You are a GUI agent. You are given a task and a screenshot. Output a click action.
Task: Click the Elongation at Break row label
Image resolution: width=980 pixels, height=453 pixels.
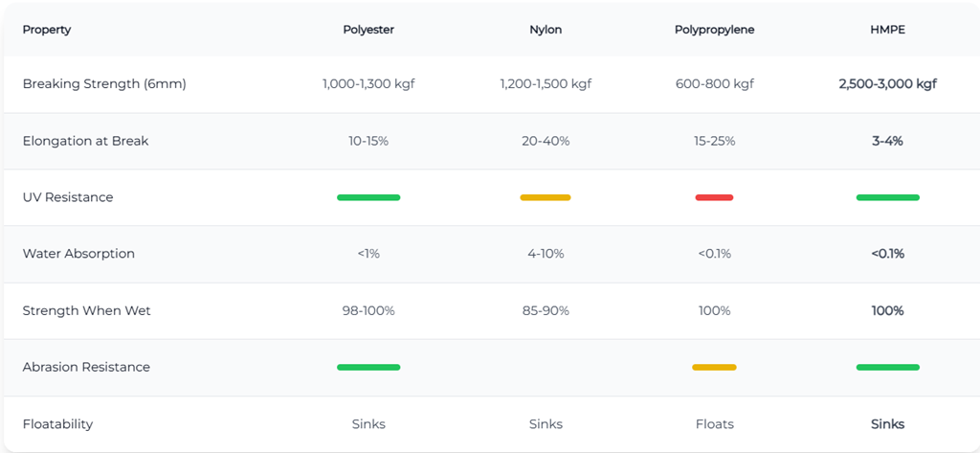(x=86, y=141)
